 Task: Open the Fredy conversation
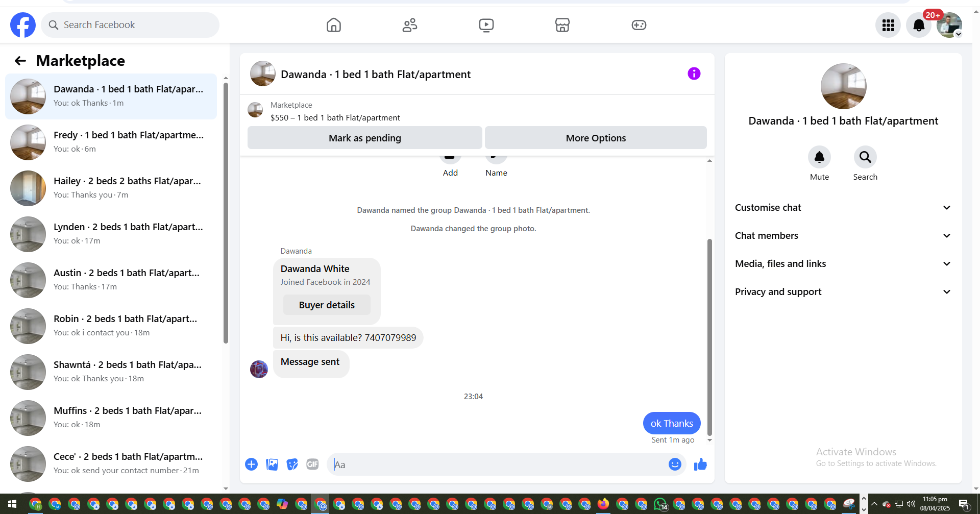(x=111, y=142)
